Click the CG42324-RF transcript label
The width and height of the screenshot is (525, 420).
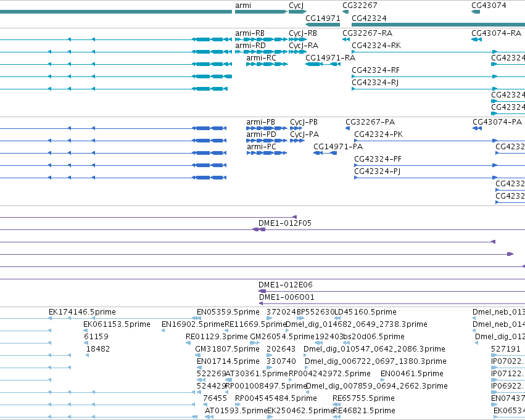376,70
